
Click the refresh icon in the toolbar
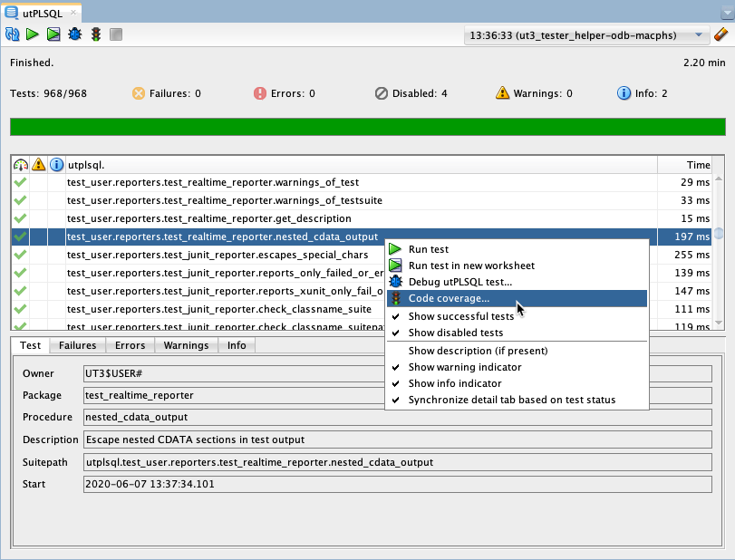13,34
